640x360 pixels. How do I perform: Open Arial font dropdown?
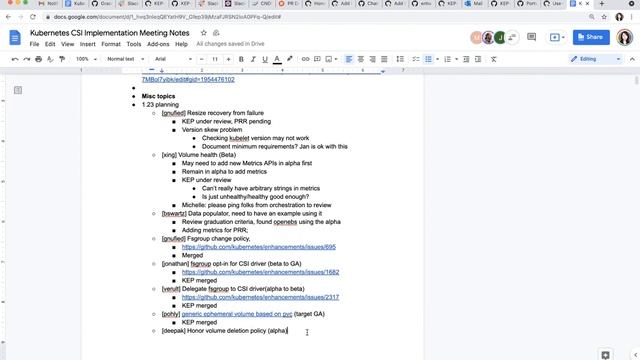(x=173, y=59)
